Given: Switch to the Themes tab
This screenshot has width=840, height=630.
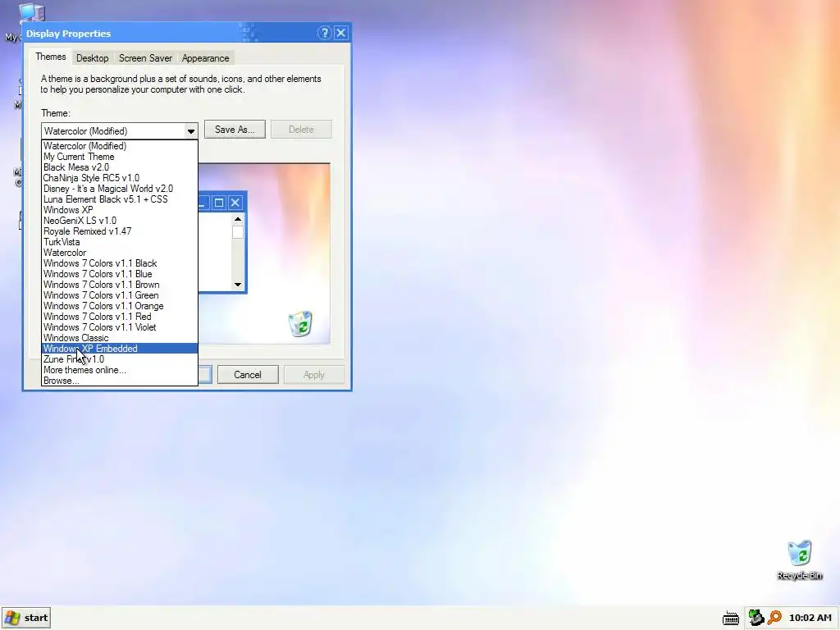Looking at the screenshot, I should tap(50, 57).
